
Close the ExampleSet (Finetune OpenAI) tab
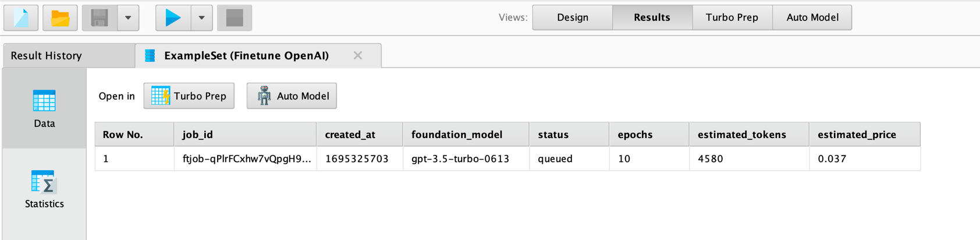(358, 55)
